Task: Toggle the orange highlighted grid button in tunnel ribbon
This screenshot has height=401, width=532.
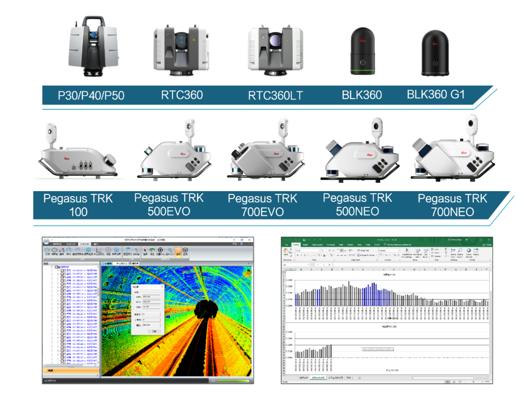Action: pos(178,252)
